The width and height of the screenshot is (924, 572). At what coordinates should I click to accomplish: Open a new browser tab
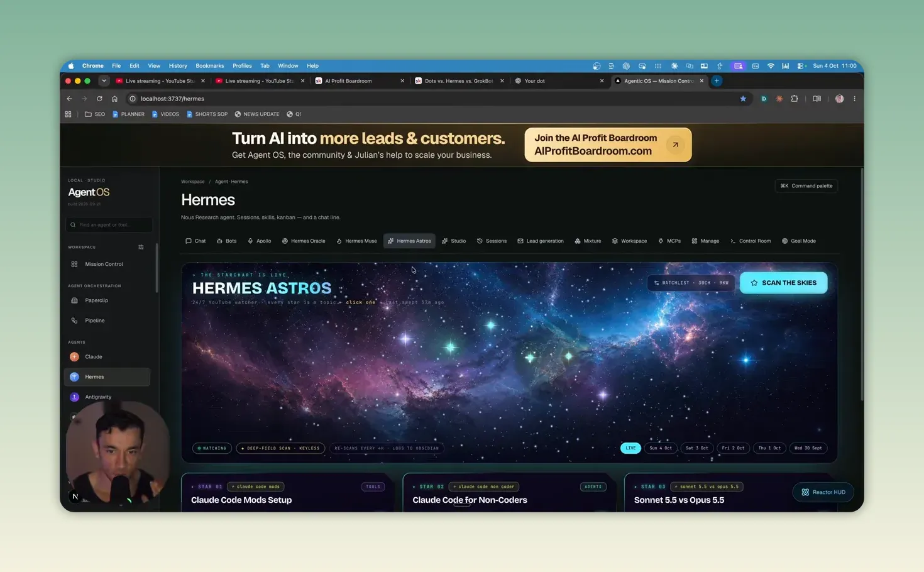717,80
